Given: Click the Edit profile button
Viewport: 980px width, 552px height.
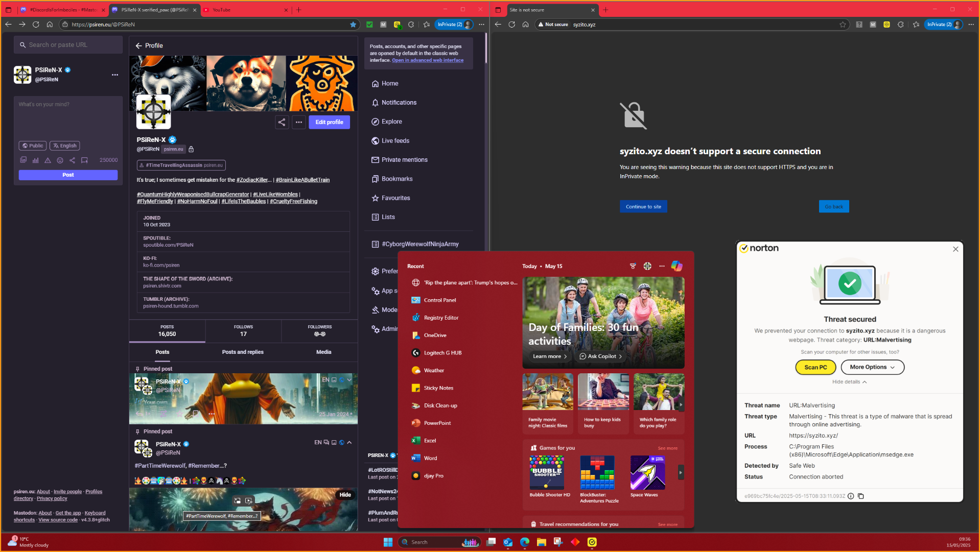Looking at the screenshot, I should [329, 122].
